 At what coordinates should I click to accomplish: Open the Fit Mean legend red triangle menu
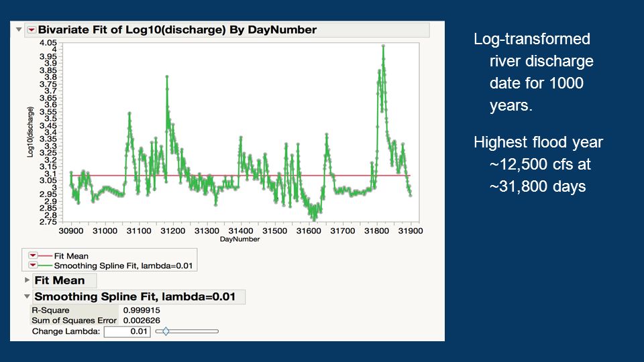tap(33, 255)
